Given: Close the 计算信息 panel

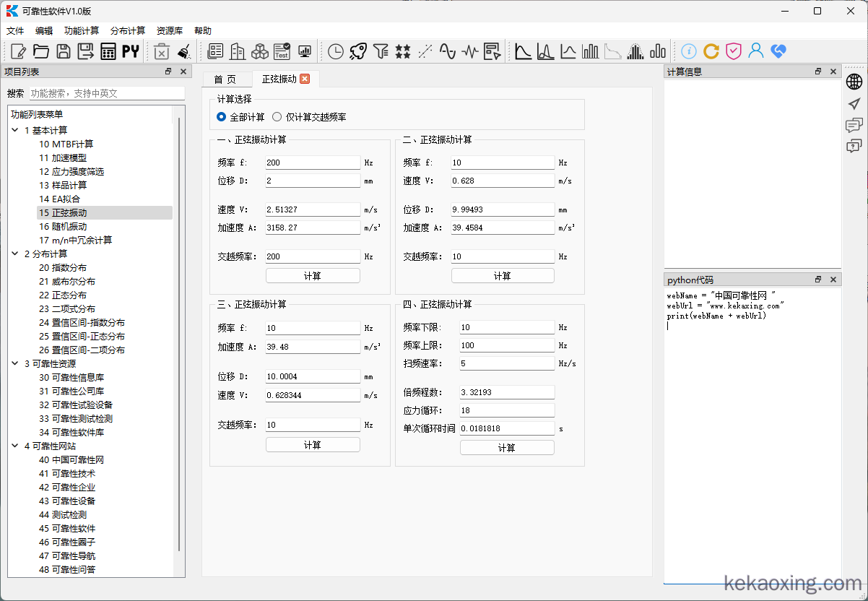Looking at the screenshot, I should click(833, 72).
